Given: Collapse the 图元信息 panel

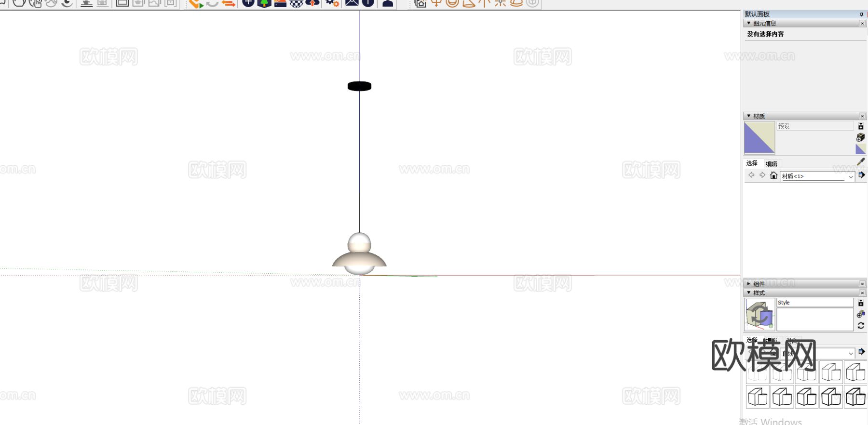Looking at the screenshot, I should tap(749, 23).
